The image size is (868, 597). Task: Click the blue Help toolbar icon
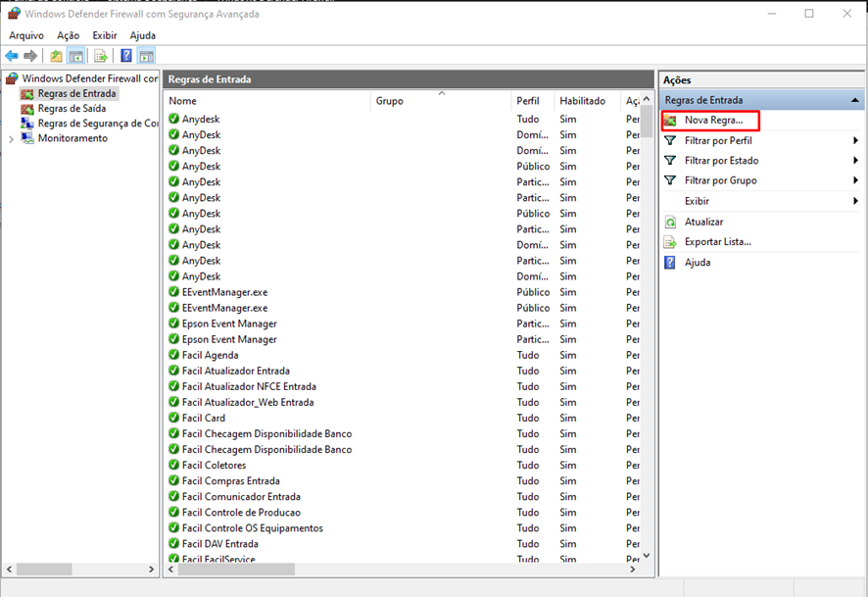(x=126, y=55)
